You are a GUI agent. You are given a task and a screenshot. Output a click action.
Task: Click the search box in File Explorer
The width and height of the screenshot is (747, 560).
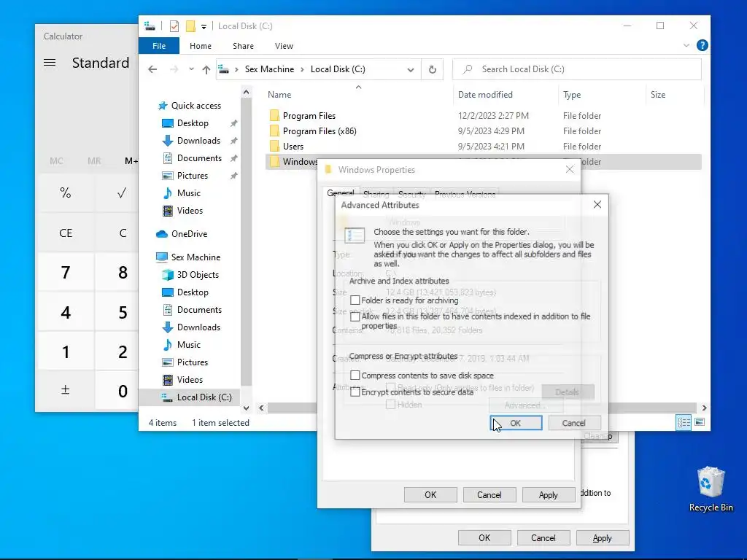pyautogui.click(x=576, y=69)
